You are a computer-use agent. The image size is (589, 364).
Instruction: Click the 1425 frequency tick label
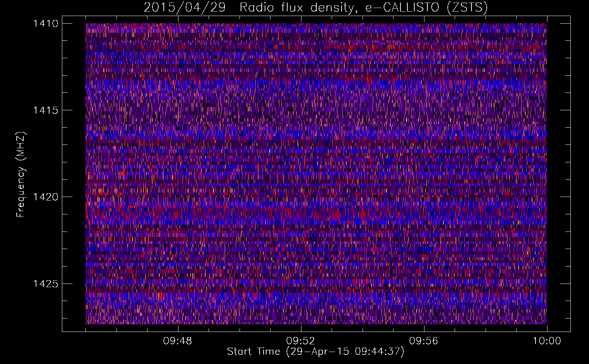tap(46, 284)
